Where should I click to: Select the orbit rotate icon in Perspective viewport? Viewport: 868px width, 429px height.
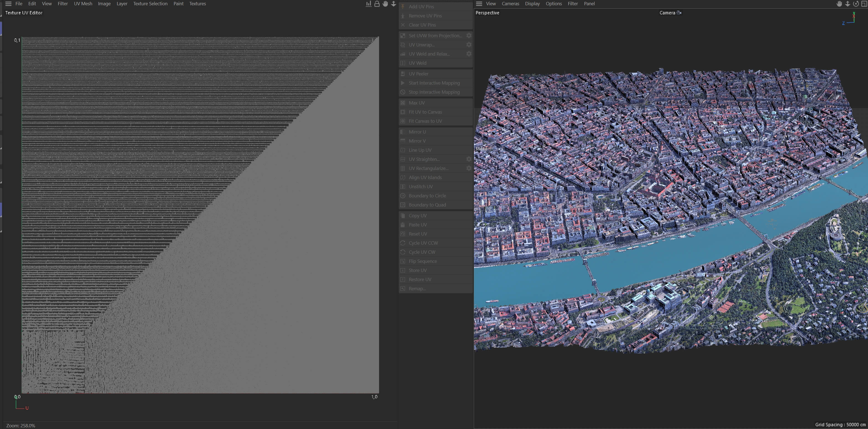tap(856, 4)
